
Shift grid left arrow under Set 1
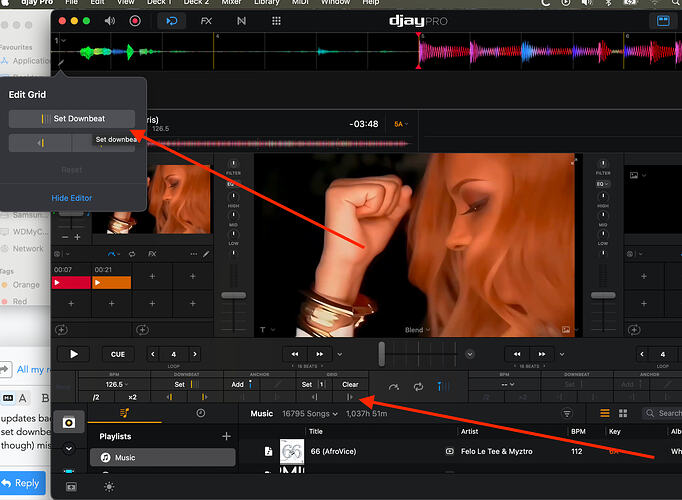tap(314, 397)
